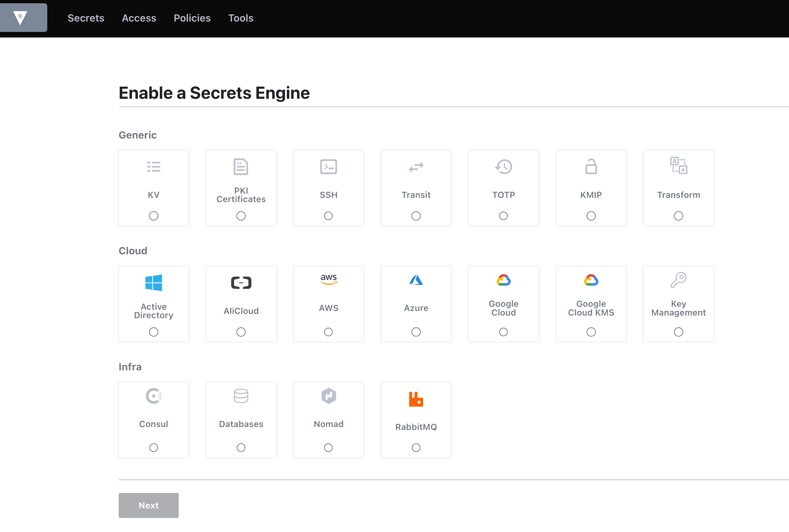This screenshot has height=532, width=789.
Task: Select the Azure radio button
Action: (416, 332)
